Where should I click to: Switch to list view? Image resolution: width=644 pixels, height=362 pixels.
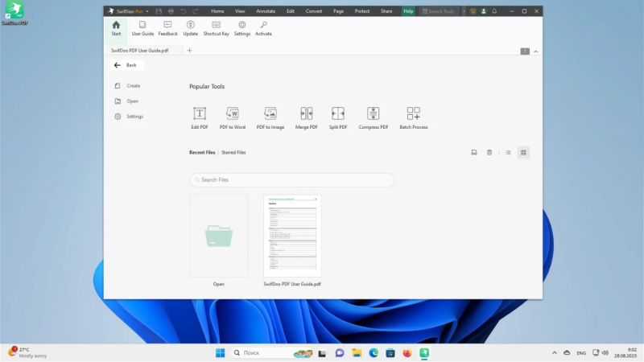pos(508,152)
